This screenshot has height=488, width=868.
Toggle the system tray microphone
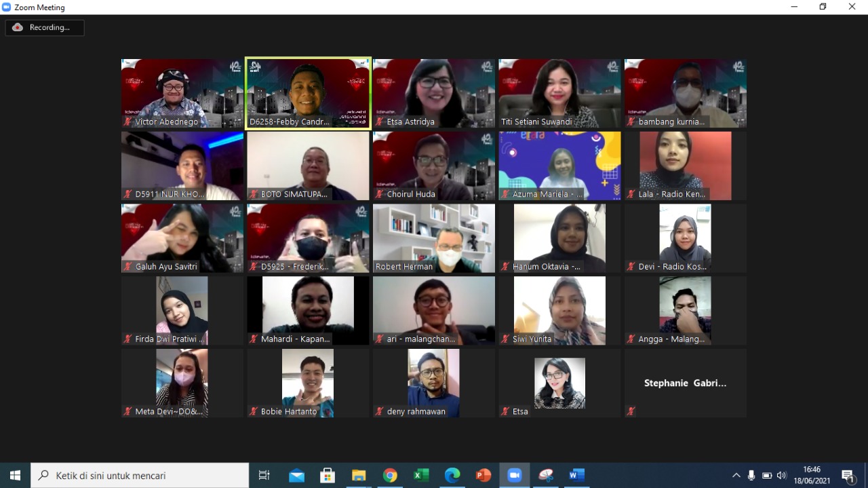[x=751, y=476]
